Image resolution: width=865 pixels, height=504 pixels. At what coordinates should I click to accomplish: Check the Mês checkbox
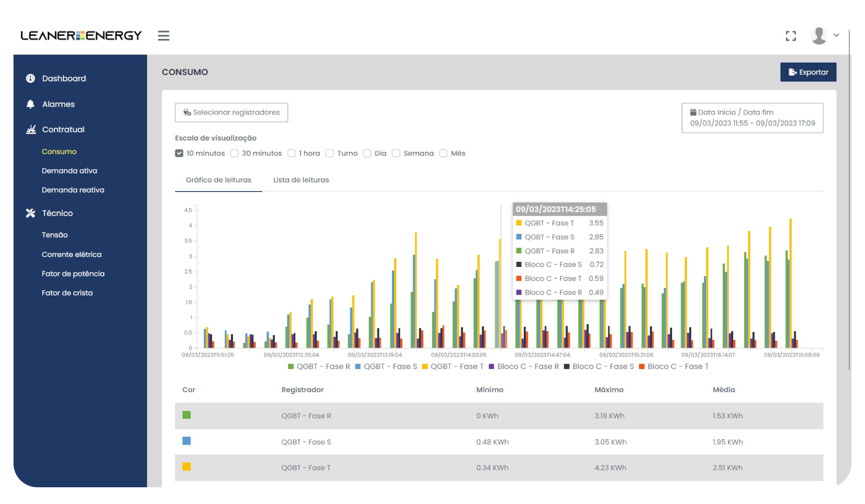(x=443, y=153)
